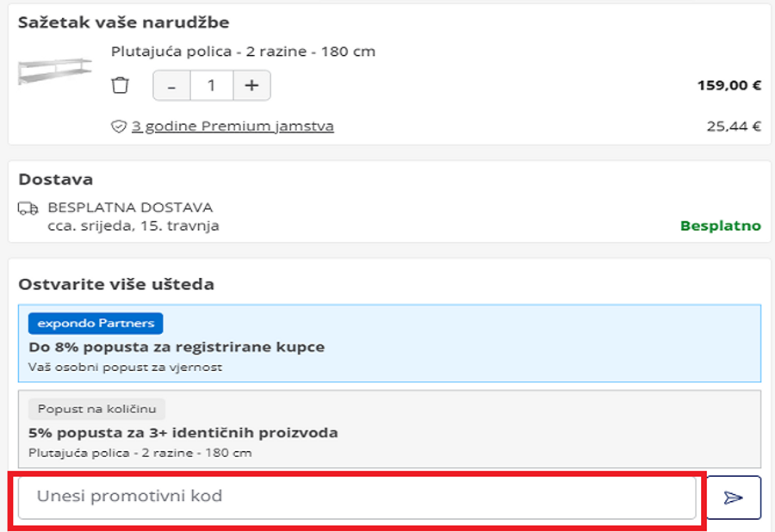775x532 pixels.
Task: Click the warranty shield icon next to Premium jamstva
Action: click(x=117, y=126)
